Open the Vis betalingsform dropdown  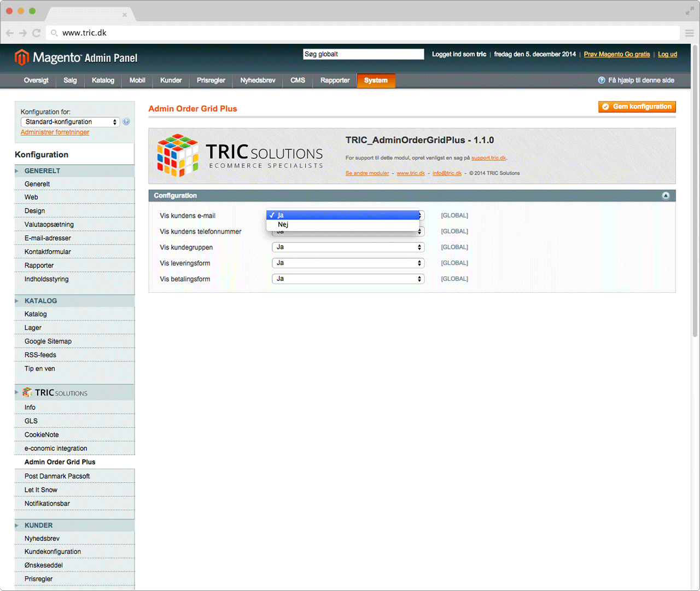coord(348,279)
